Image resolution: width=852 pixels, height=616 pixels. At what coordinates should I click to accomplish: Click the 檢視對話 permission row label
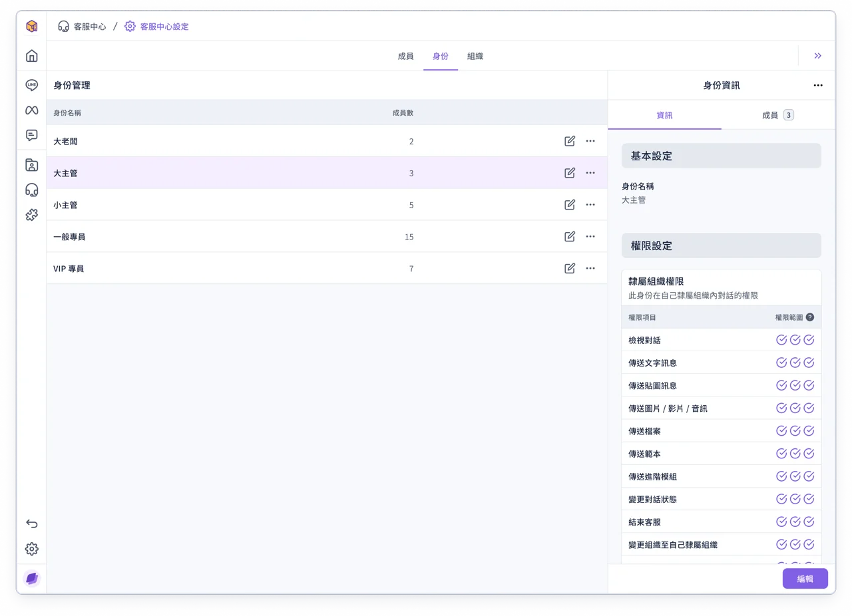pyautogui.click(x=644, y=341)
